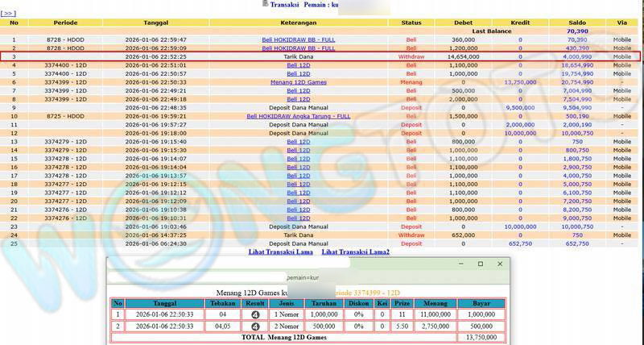The width and height of the screenshot is (644, 345).
Task: Click the Lihat Transaksi Lama link
Action: (x=280, y=252)
